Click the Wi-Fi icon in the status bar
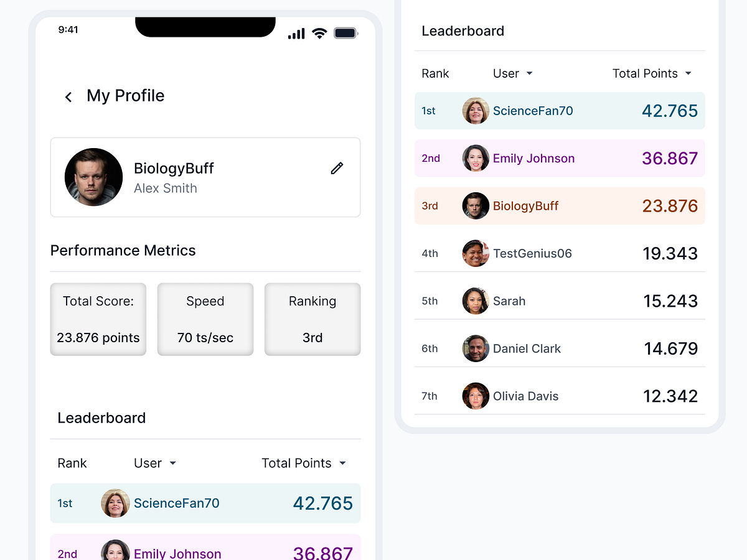Screen dimensions: 747x560 click(319, 33)
